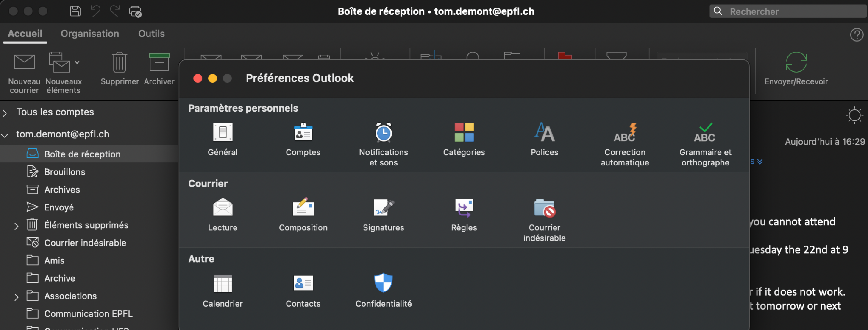Open the Signatures preferences
Image resolution: width=868 pixels, height=330 pixels.
(384, 215)
